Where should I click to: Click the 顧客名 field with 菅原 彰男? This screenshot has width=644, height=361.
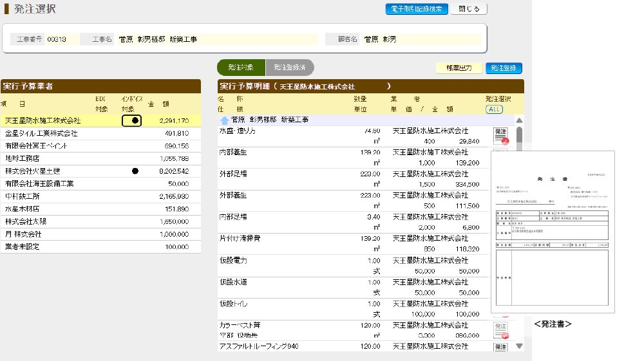[x=421, y=39]
